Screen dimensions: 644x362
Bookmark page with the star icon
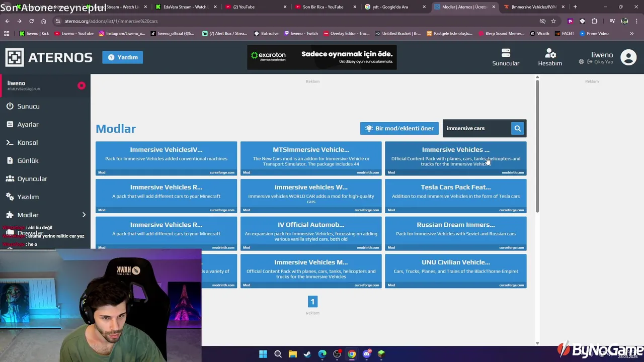click(x=553, y=21)
